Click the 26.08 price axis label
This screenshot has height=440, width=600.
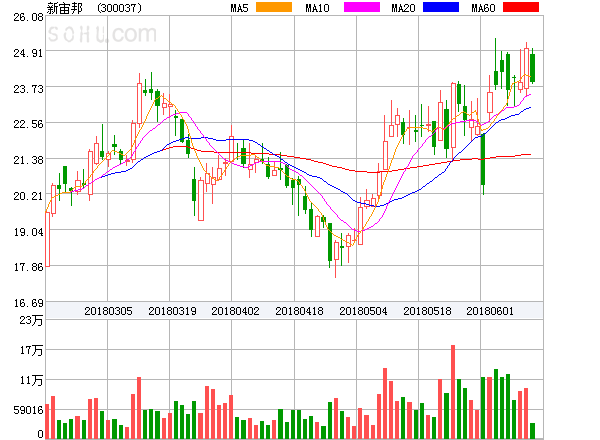tap(28, 17)
